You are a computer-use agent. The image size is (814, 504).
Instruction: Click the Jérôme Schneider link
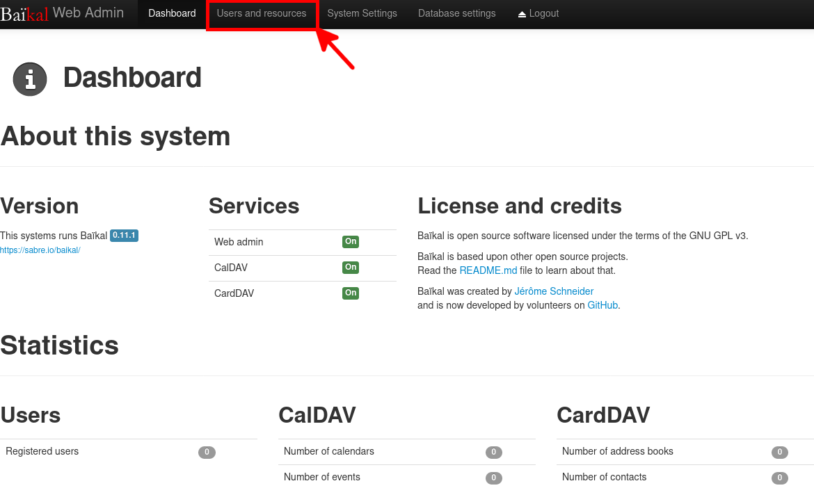[x=554, y=291]
